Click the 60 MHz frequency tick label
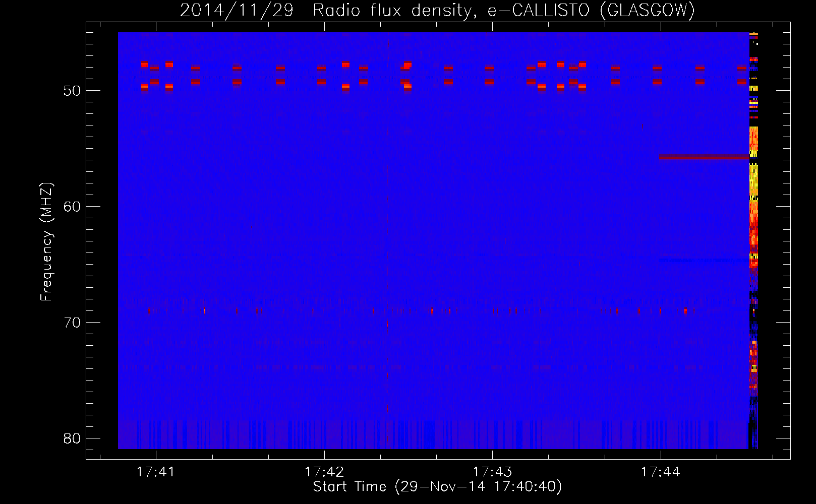This screenshot has width=816, height=504. point(72,207)
